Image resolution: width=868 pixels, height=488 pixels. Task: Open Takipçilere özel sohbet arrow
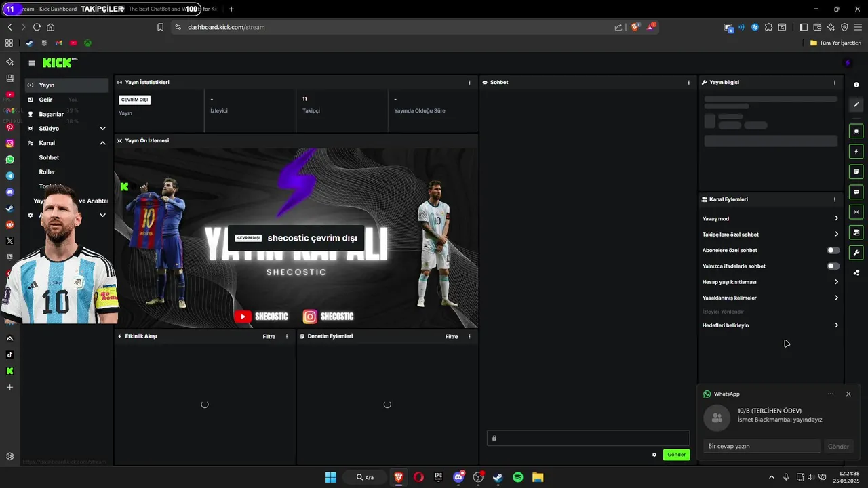836,234
